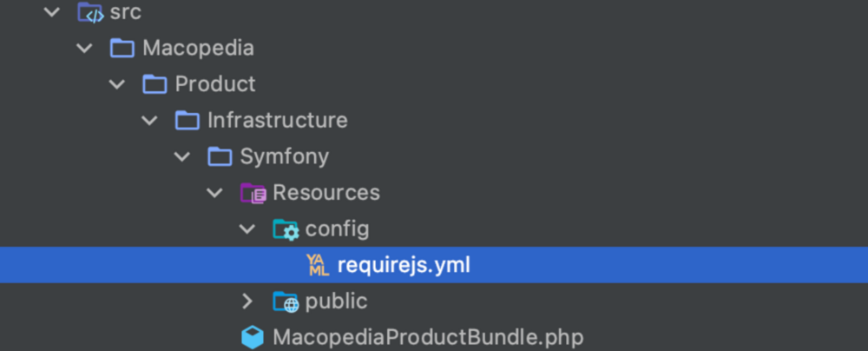The height and width of the screenshot is (351, 868).
Task: Click the config folder gear icon
Action: tap(286, 229)
